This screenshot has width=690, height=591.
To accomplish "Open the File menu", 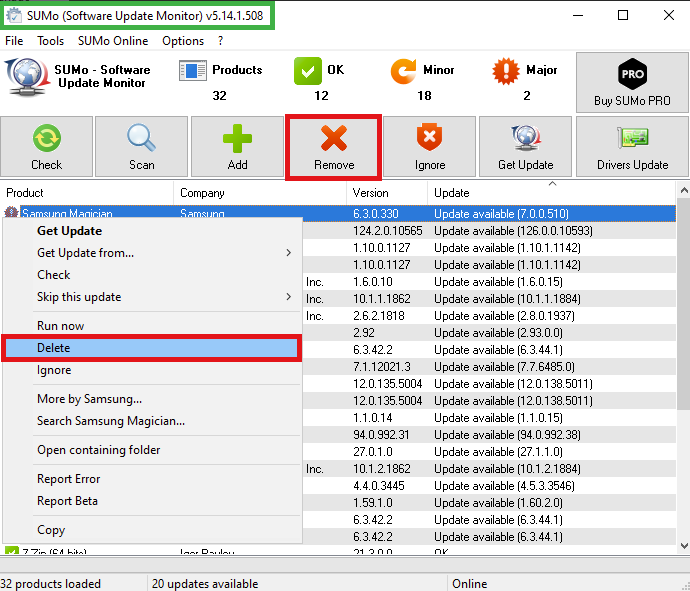I will (x=14, y=41).
